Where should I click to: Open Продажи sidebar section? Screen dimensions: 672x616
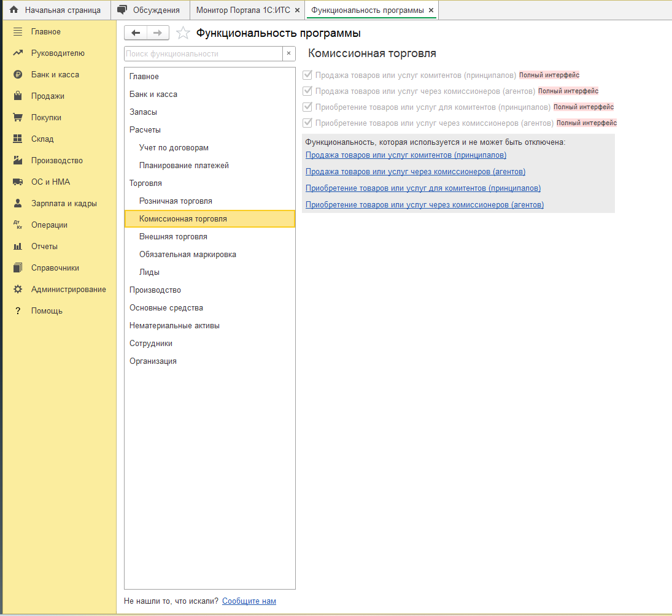48,96
